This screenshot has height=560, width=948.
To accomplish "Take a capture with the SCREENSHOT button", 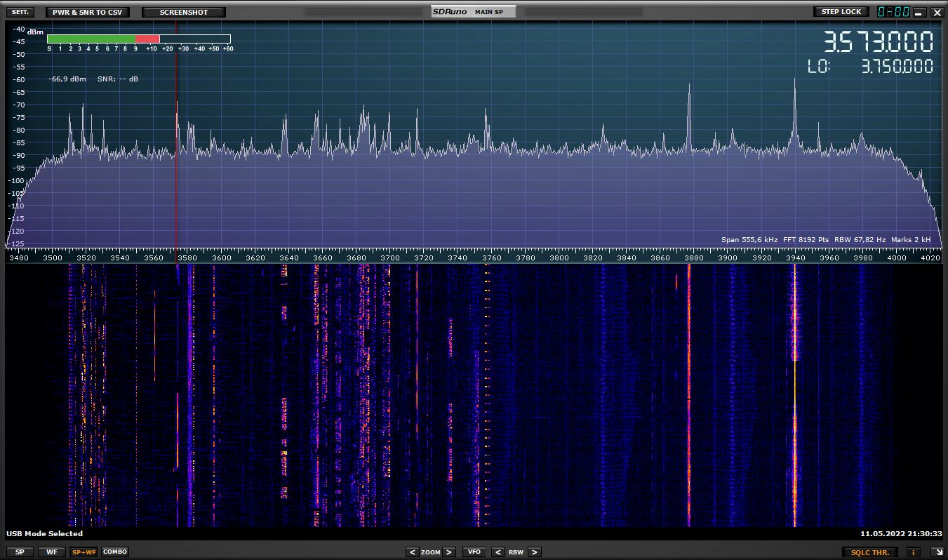I will pyautogui.click(x=184, y=12).
